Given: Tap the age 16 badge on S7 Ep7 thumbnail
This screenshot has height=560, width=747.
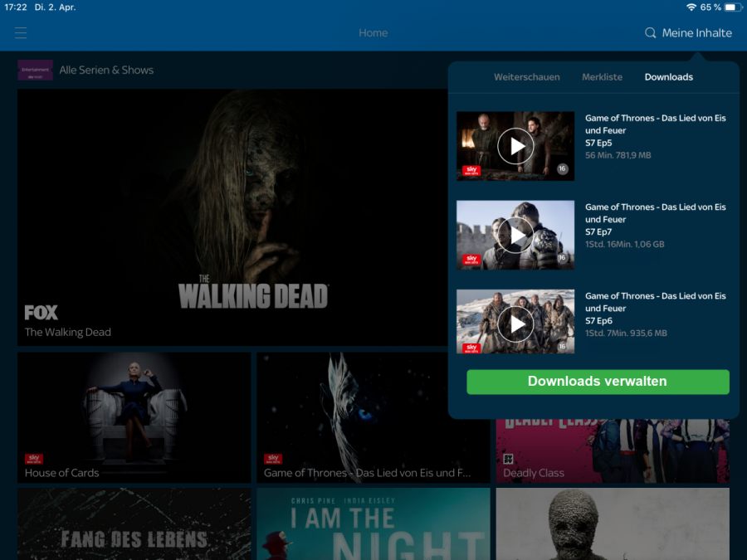Looking at the screenshot, I should (x=562, y=258).
